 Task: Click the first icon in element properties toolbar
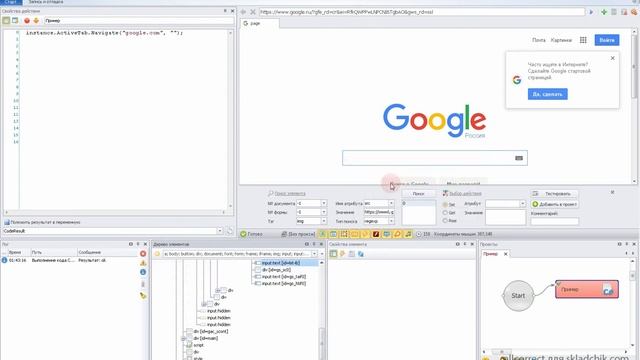tap(333, 254)
